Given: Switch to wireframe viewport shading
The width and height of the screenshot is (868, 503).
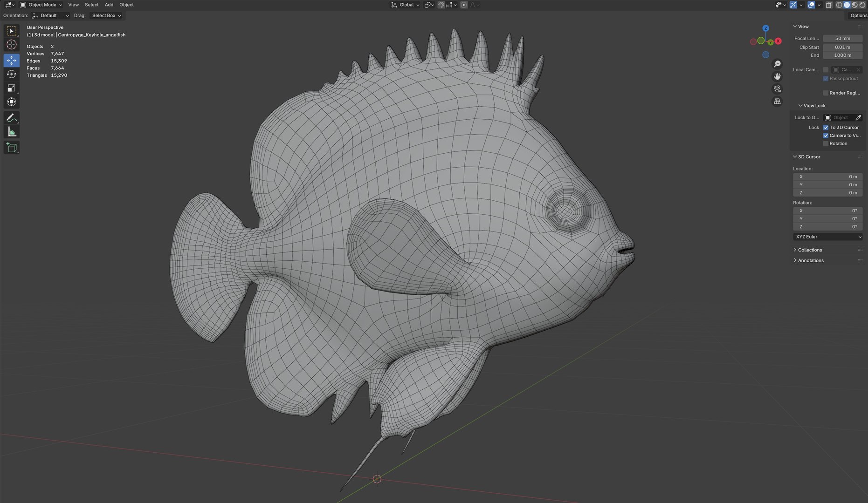Looking at the screenshot, I should (839, 5).
